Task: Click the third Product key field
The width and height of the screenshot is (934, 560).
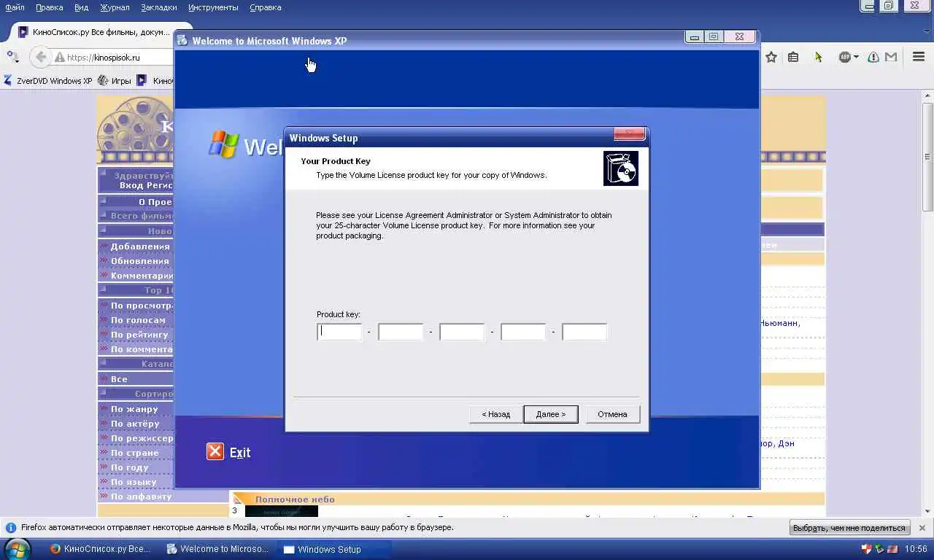Action: 462,332
